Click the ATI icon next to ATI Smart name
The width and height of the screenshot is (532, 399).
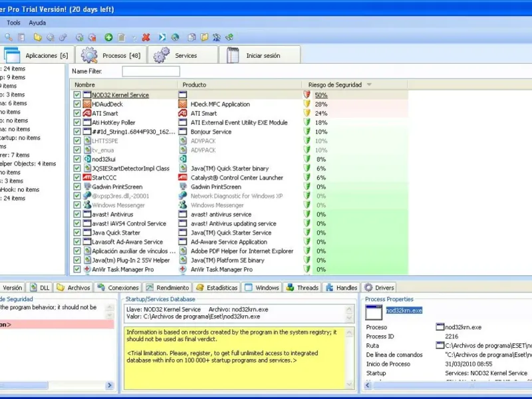pos(87,113)
